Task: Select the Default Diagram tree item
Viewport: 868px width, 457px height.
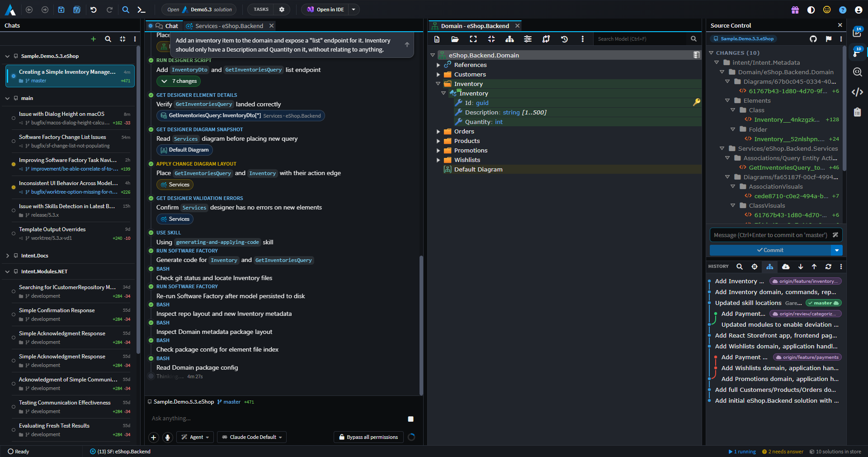Action: 478,170
